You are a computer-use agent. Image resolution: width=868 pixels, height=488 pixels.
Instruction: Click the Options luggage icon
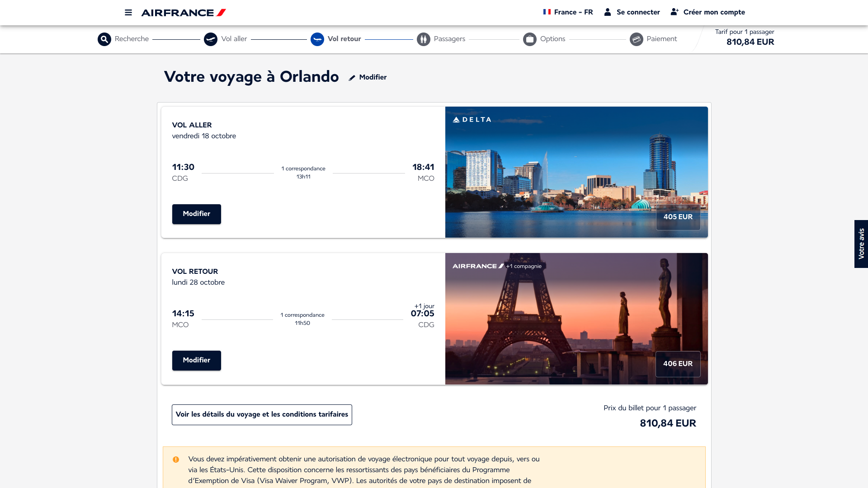click(530, 39)
